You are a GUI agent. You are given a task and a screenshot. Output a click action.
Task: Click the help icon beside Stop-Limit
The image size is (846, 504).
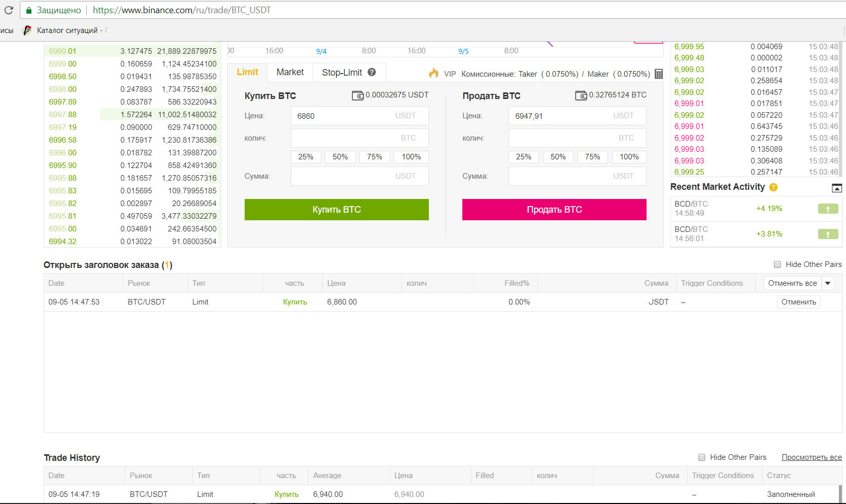point(371,72)
